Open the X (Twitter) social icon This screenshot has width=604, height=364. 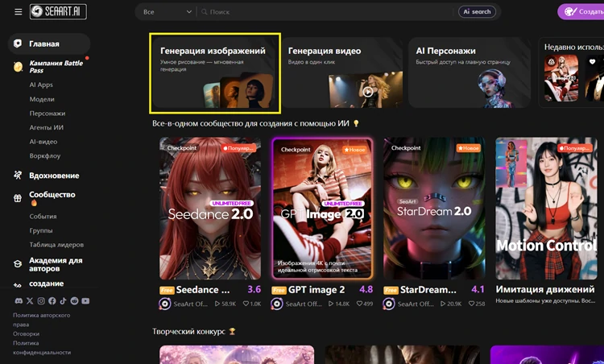point(30,301)
